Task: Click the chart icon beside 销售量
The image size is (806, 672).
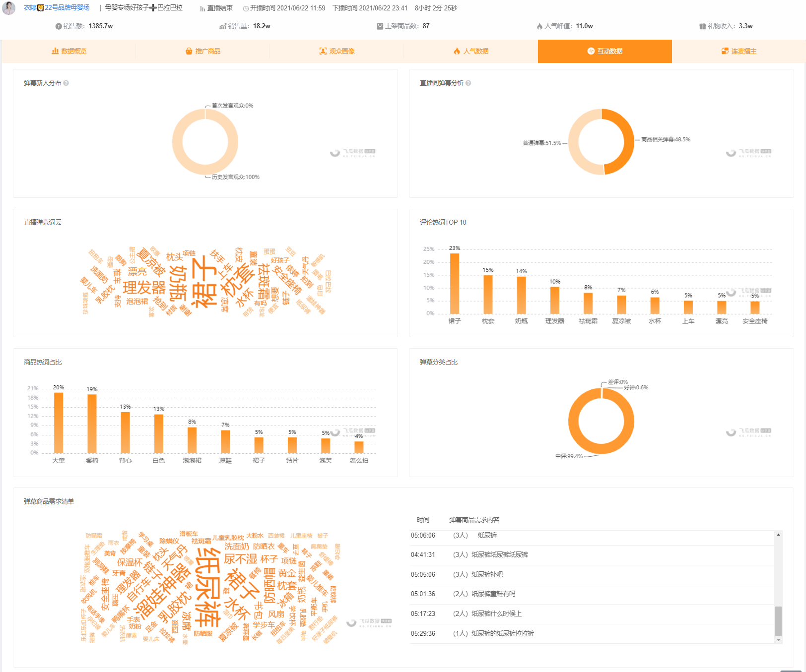Action: click(223, 26)
